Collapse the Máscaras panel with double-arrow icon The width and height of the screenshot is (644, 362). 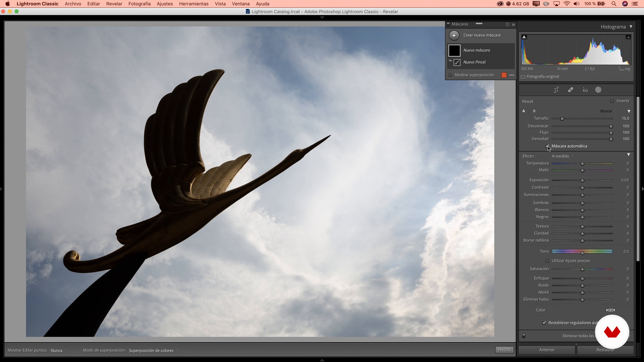(513, 24)
